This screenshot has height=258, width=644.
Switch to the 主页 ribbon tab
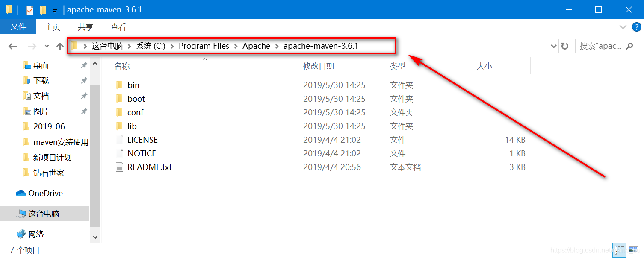[x=53, y=27]
